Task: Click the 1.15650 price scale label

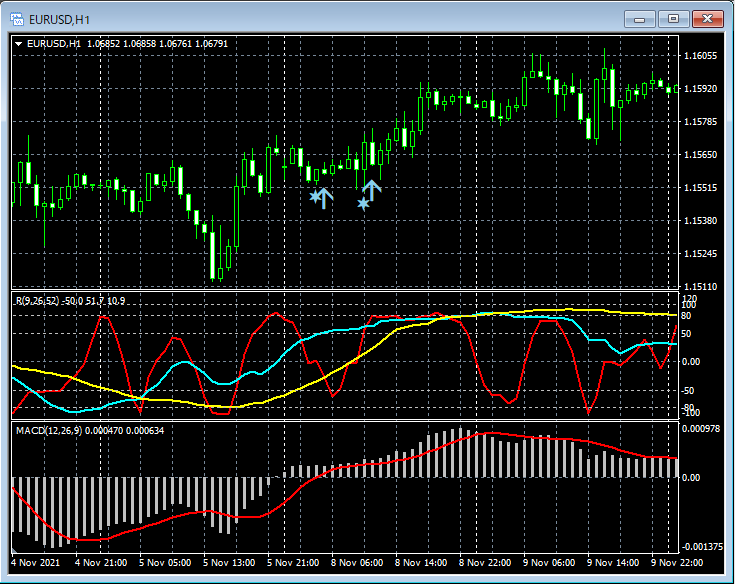Action: click(x=701, y=155)
